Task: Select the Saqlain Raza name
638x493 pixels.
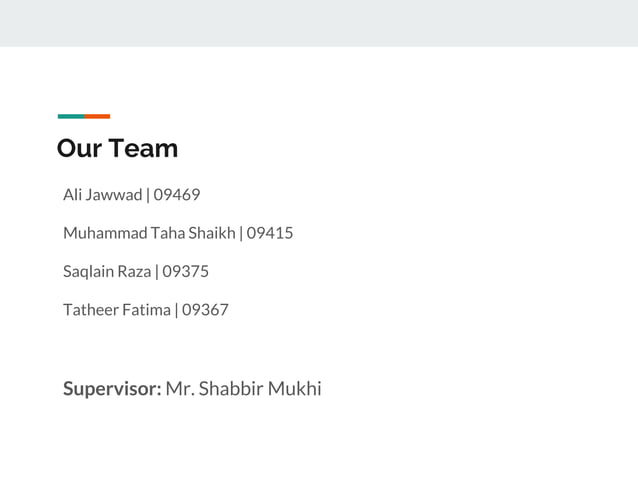Action: pos(107,271)
